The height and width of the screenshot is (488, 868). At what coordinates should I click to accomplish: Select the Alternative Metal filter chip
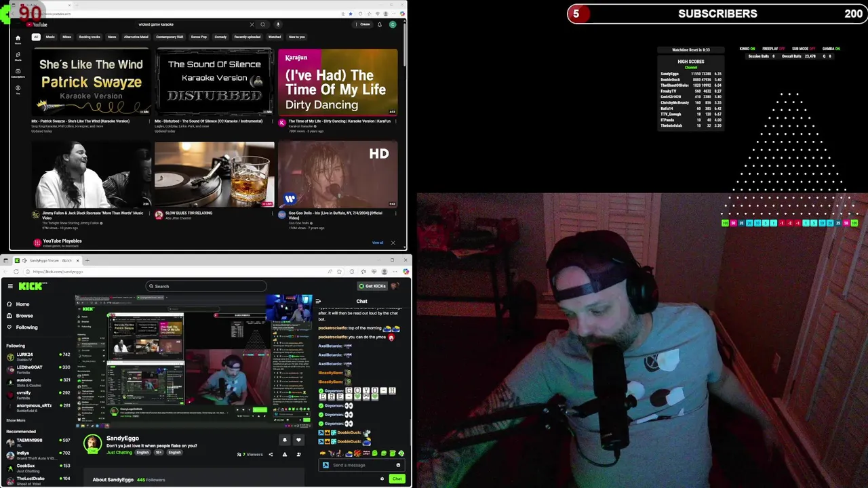click(x=136, y=37)
